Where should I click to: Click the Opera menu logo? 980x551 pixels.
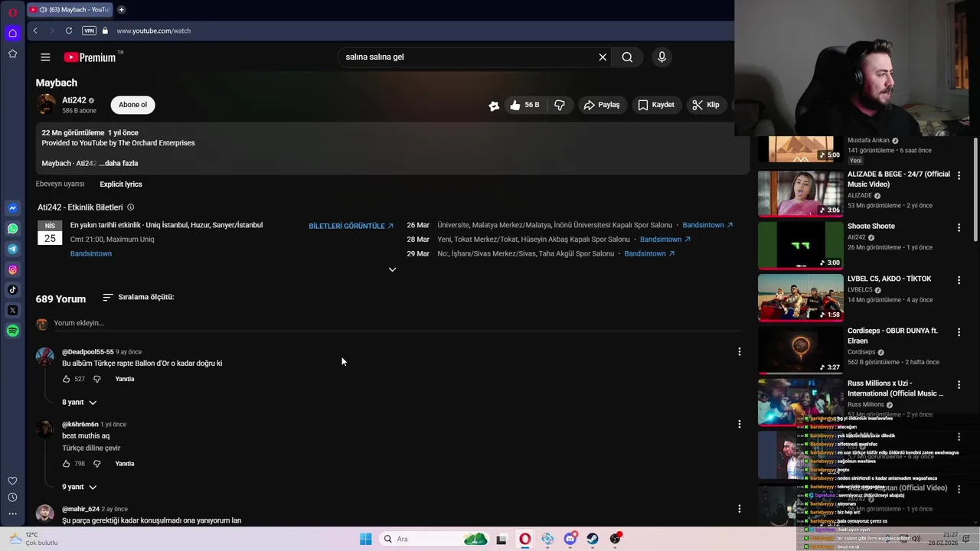(12, 12)
